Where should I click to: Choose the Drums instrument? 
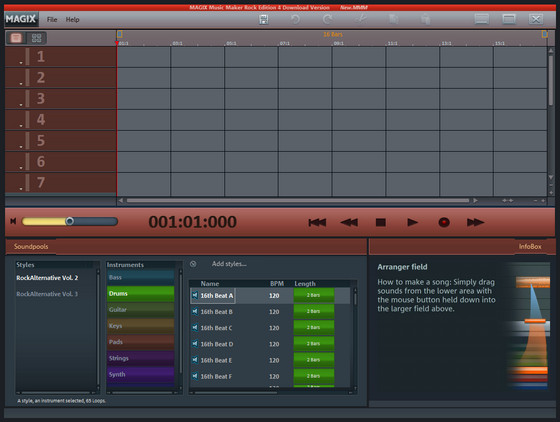pyautogui.click(x=140, y=293)
